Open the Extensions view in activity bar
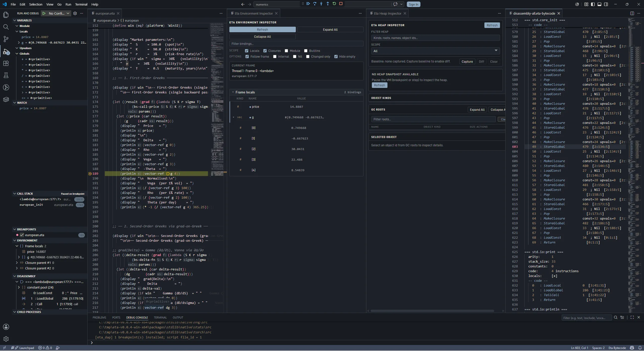The height and width of the screenshot is (351, 644). click(6, 63)
